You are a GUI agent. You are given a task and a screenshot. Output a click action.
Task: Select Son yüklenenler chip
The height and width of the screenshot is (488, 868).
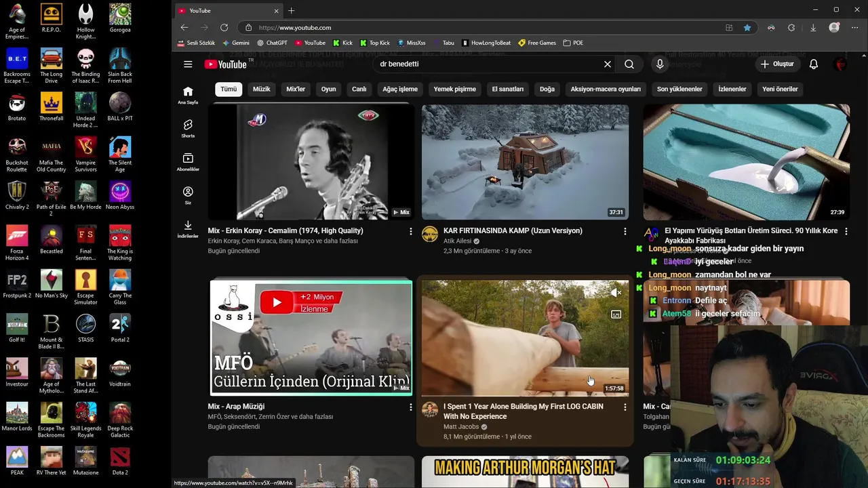point(679,89)
